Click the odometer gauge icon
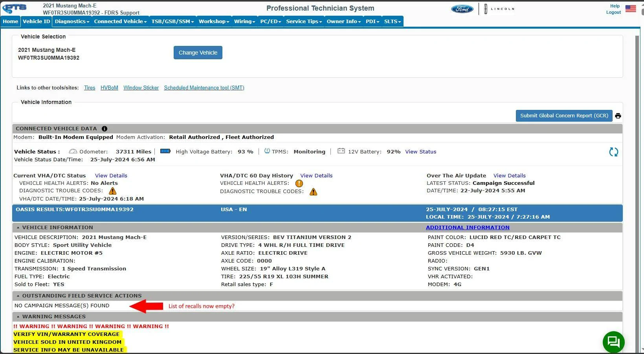The height and width of the screenshot is (354, 644). coord(73,151)
